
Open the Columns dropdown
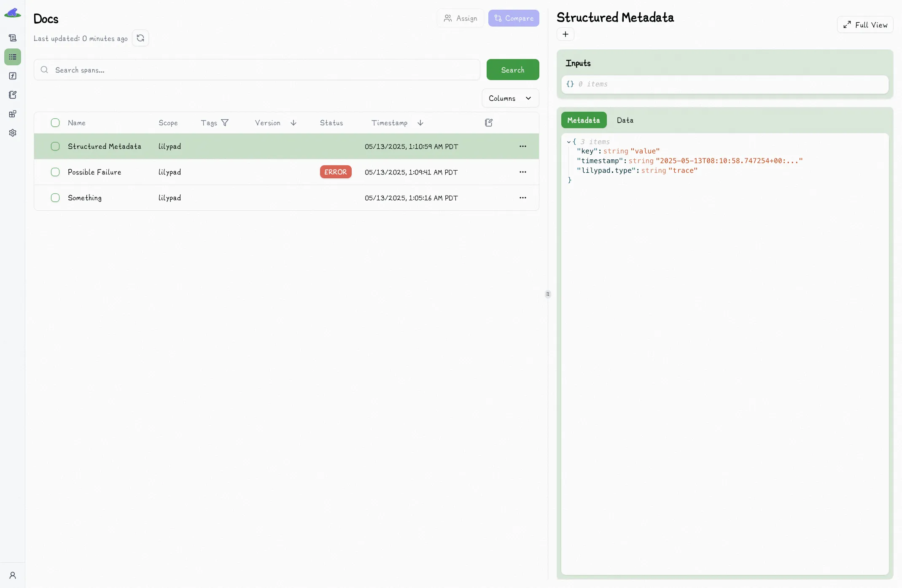coord(510,98)
